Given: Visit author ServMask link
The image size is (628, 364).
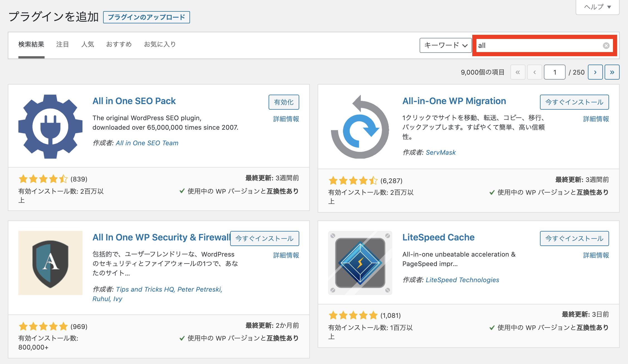Looking at the screenshot, I should (441, 153).
